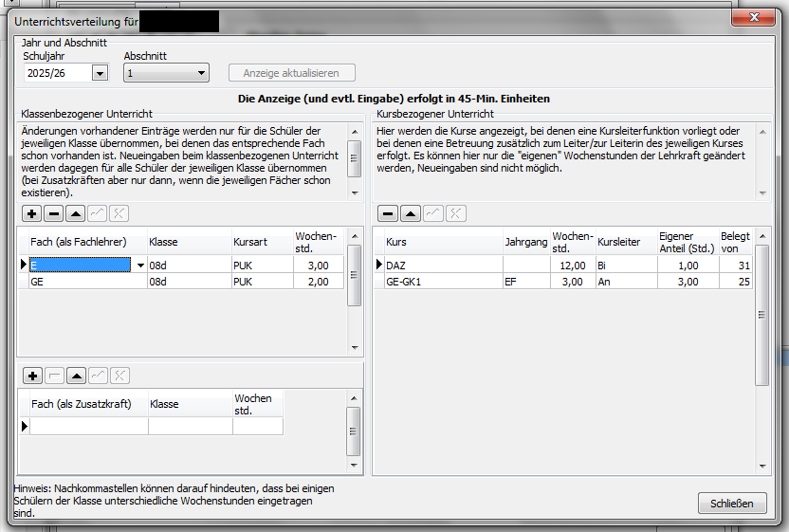789x532 pixels.
Task: Click the Anzeige aktualisieren button
Action: [292, 73]
